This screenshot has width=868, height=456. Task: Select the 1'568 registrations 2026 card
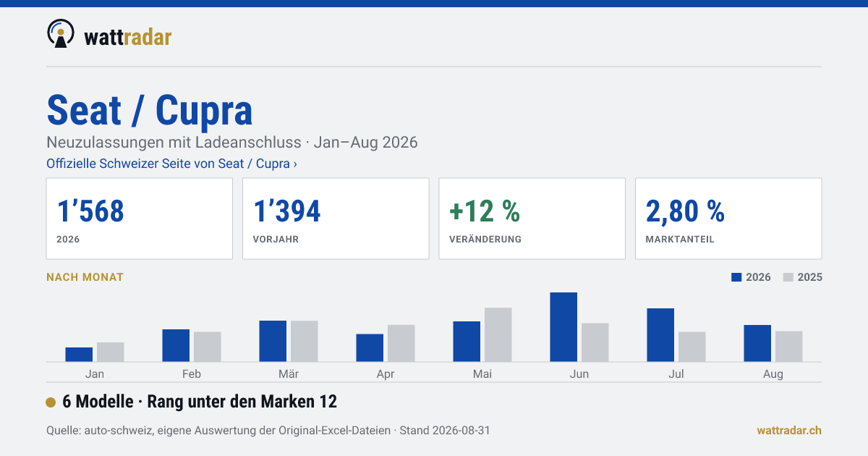pyautogui.click(x=140, y=219)
